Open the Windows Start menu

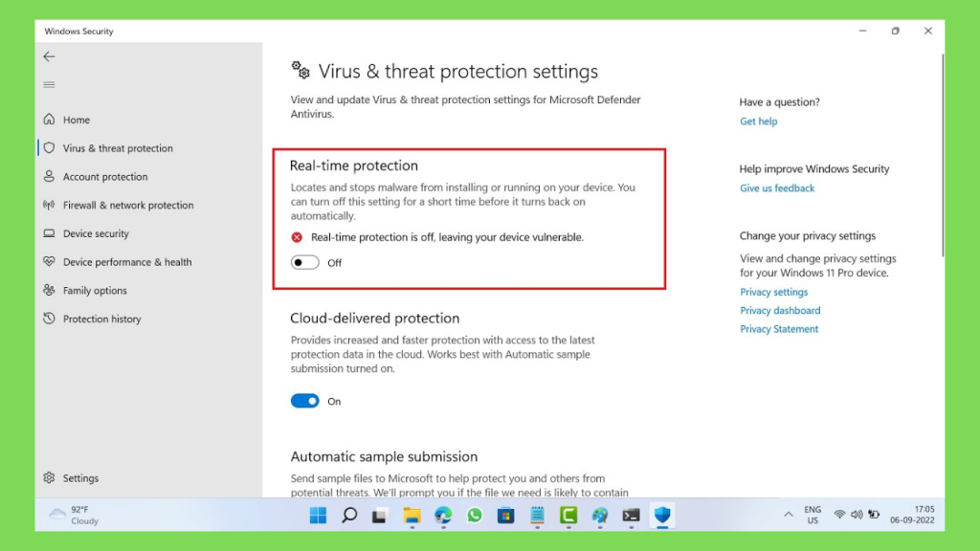click(318, 515)
